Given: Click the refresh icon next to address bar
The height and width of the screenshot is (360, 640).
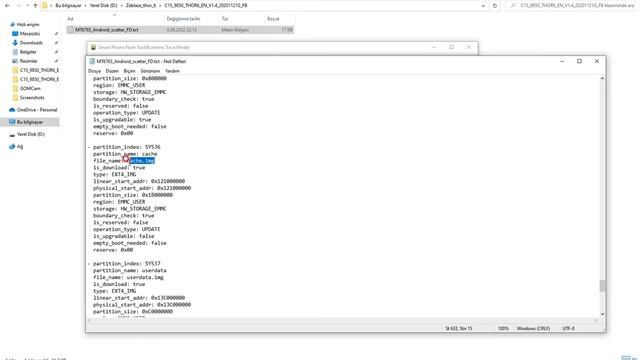Looking at the screenshot, I should (495, 6).
